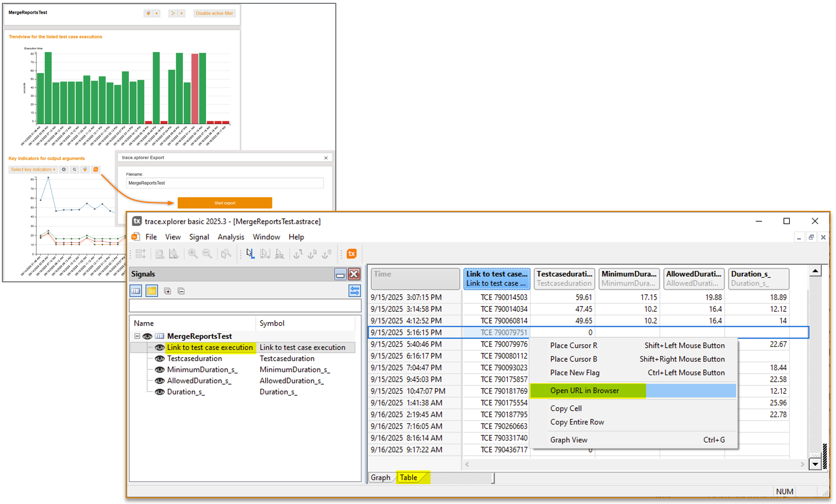Click the gear icon beside Select key indicators
836x504 pixels.
(x=64, y=170)
